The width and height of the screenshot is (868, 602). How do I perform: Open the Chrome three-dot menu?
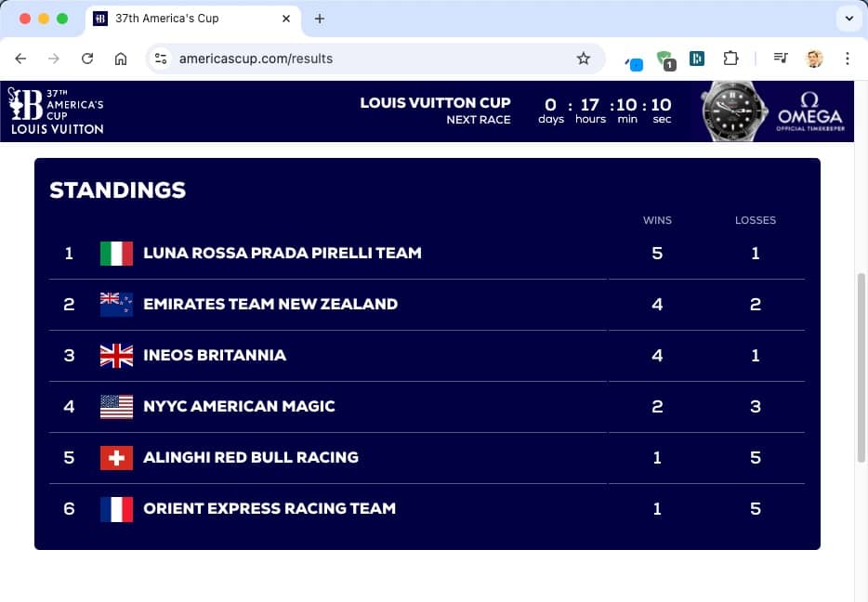pos(847,59)
